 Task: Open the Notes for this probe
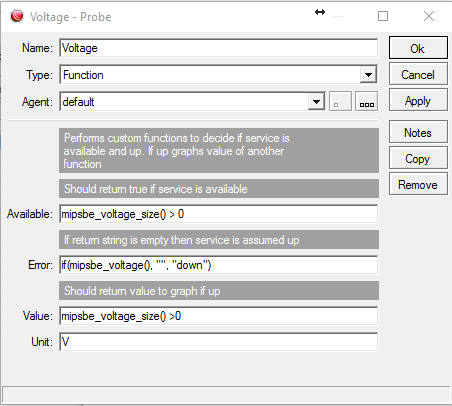click(x=418, y=132)
